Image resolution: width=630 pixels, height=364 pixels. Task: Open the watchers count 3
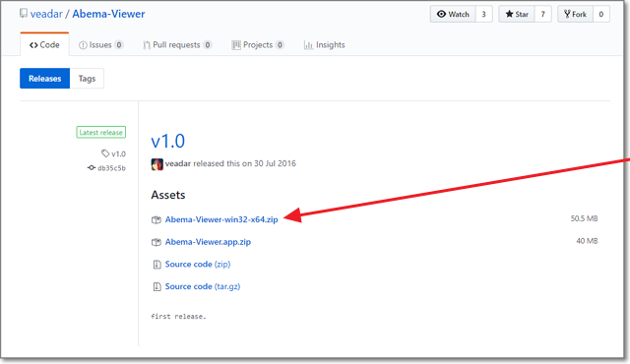(x=483, y=14)
